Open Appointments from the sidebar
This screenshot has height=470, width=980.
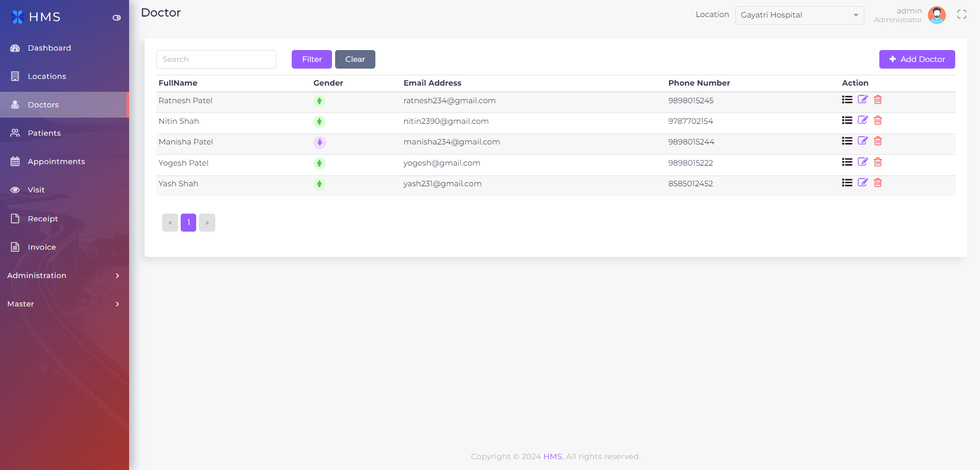tap(56, 161)
